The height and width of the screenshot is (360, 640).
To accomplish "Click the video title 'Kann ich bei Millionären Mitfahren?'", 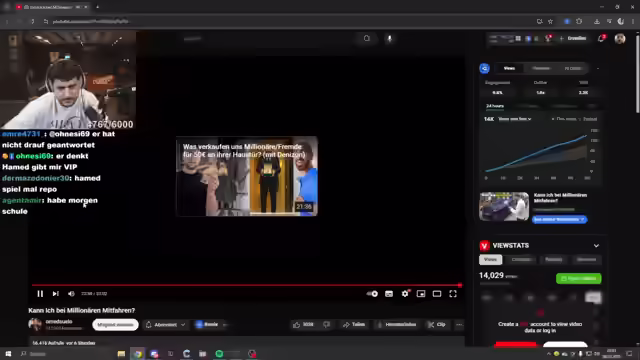I will [x=82, y=310].
